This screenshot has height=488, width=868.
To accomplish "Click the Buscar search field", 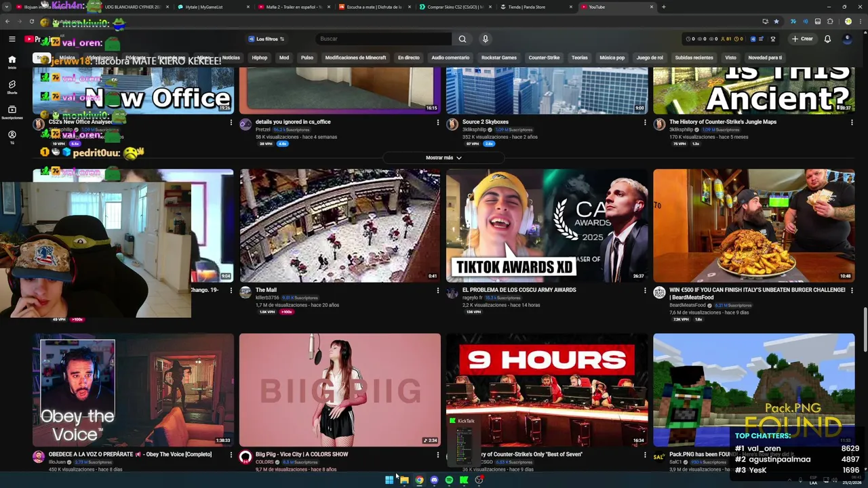I will 383,39.
